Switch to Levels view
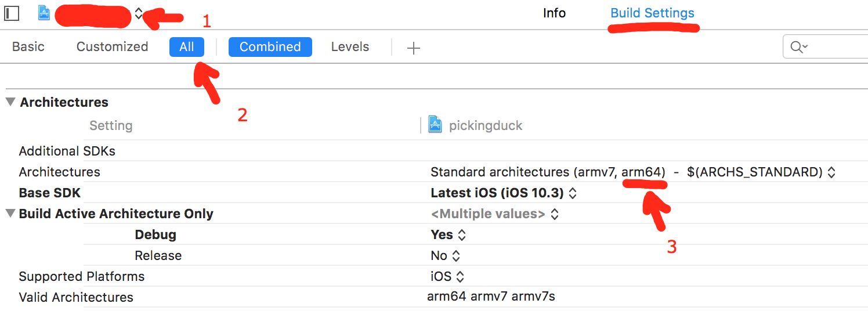868x325 pixels. coord(350,47)
